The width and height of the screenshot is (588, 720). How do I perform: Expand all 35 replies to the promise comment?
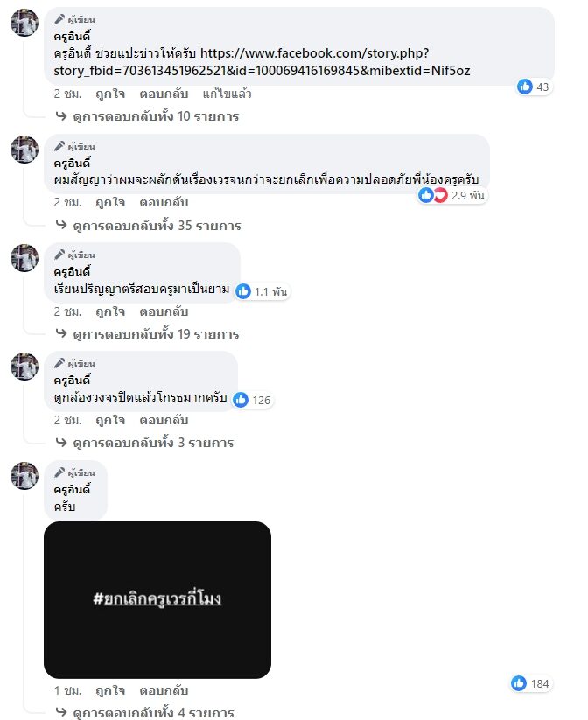(x=148, y=226)
